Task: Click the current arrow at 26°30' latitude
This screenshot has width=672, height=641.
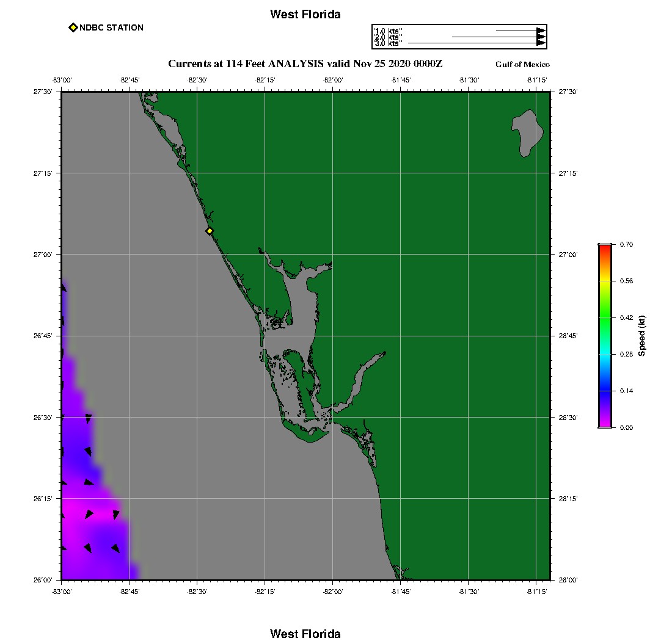Action: coord(89,418)
